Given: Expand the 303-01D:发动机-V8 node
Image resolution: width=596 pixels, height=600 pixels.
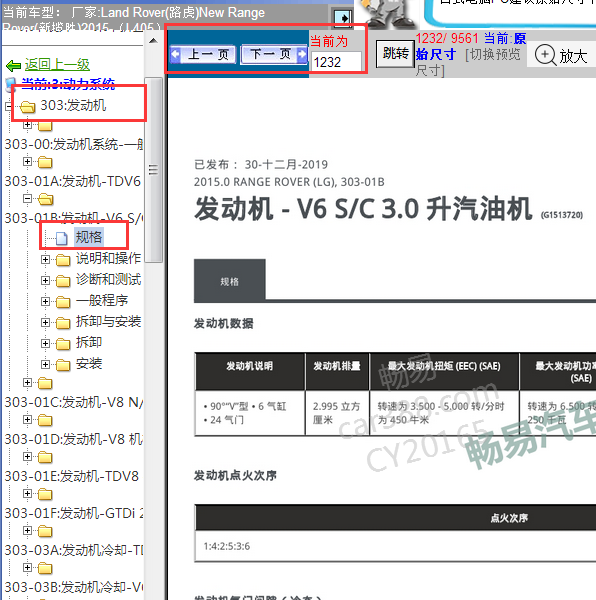Looking at the screenshot, I should 27,419.
